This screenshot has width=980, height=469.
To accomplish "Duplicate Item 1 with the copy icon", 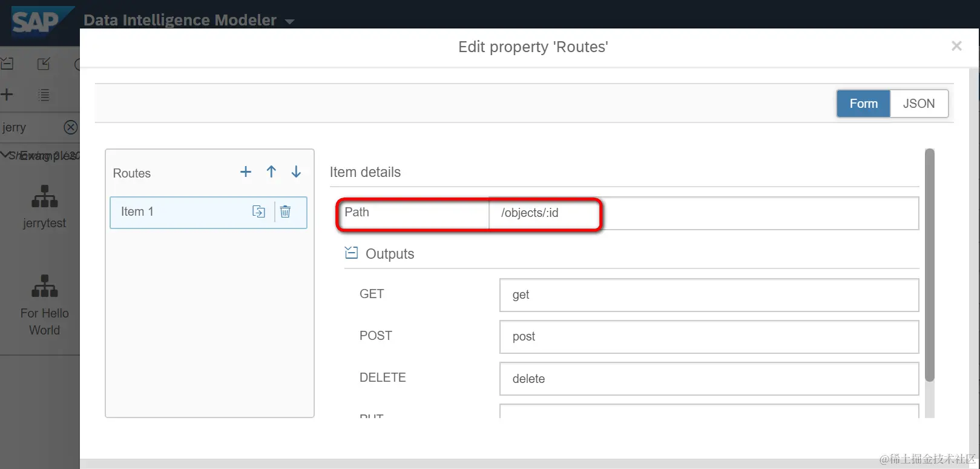I will 258,211.
